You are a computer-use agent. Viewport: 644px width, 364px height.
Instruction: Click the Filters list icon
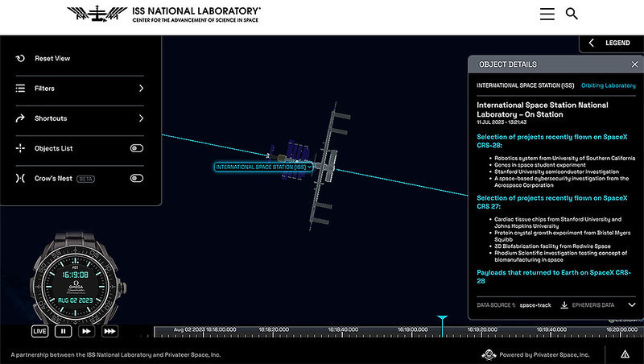20,89
